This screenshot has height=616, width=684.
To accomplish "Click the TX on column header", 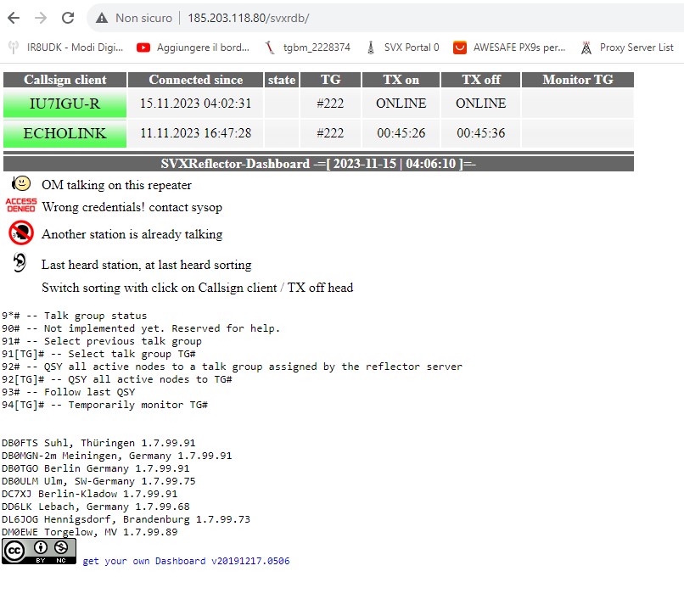I will (x=401, y=80).
